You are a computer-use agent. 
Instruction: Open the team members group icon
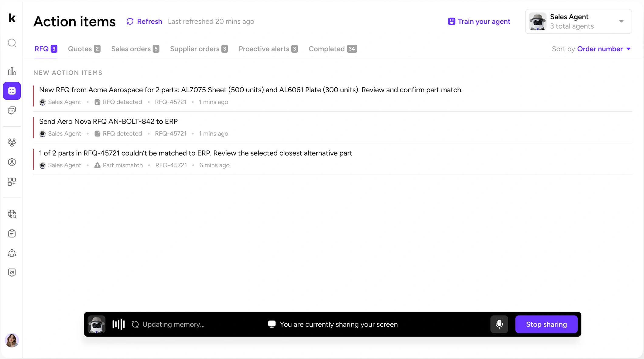click(12, 142)
